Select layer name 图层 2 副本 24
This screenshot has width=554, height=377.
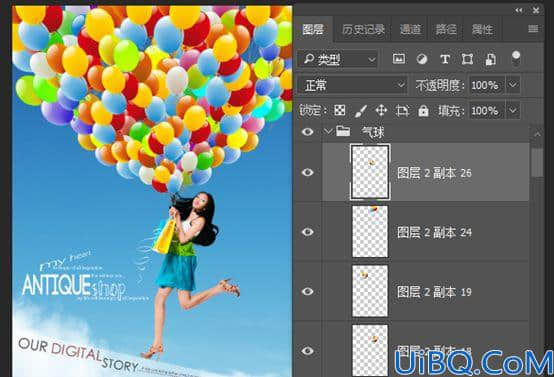tap(435, 232)
